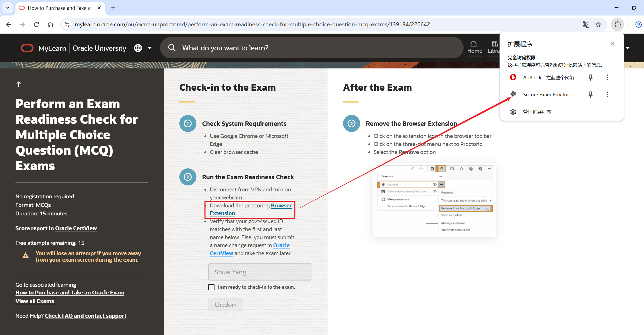Pin the AdBlock extension
This screenshot has width=644, height=335.
tap(590, 77)
